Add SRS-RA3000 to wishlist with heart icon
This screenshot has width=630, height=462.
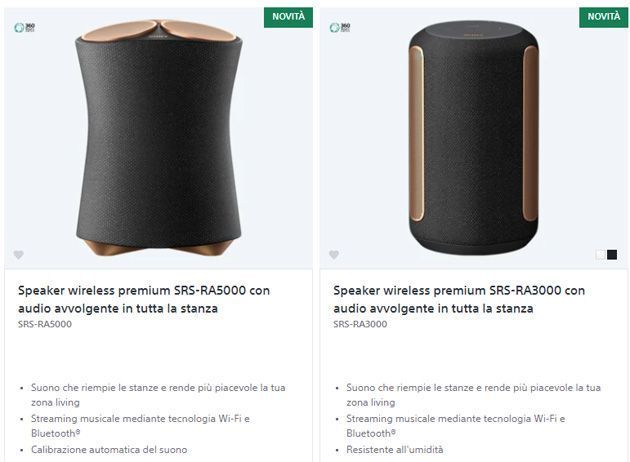pyautogui.click(x=334, y=255)
